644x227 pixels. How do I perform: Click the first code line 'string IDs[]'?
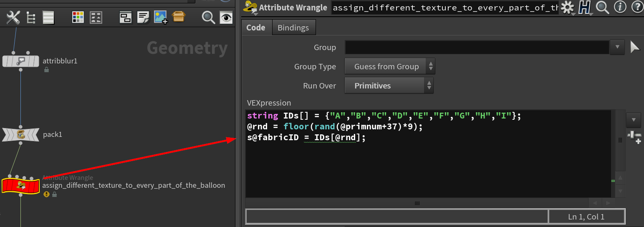[384, 116]
